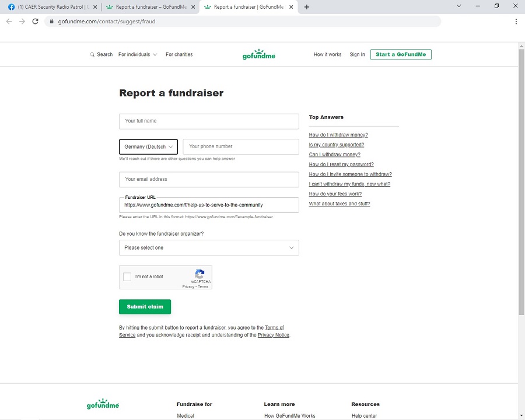
Task: Reload the page with the refresh icon
Action: [35, 22]
